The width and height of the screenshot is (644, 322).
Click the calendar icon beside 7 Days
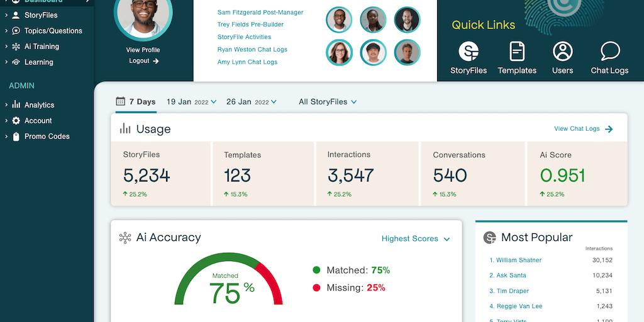[x=120, y=101]
